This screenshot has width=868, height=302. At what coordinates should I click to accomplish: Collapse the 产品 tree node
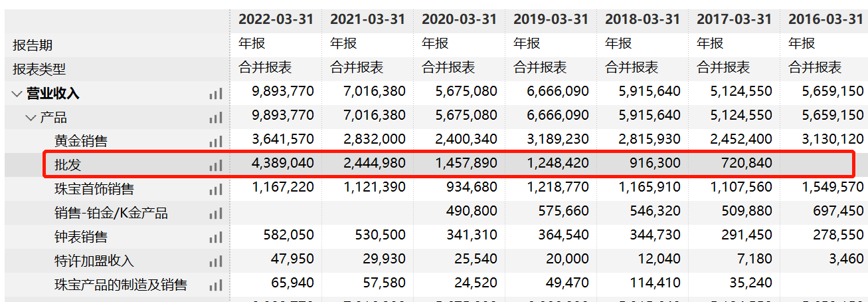(31, 118)
